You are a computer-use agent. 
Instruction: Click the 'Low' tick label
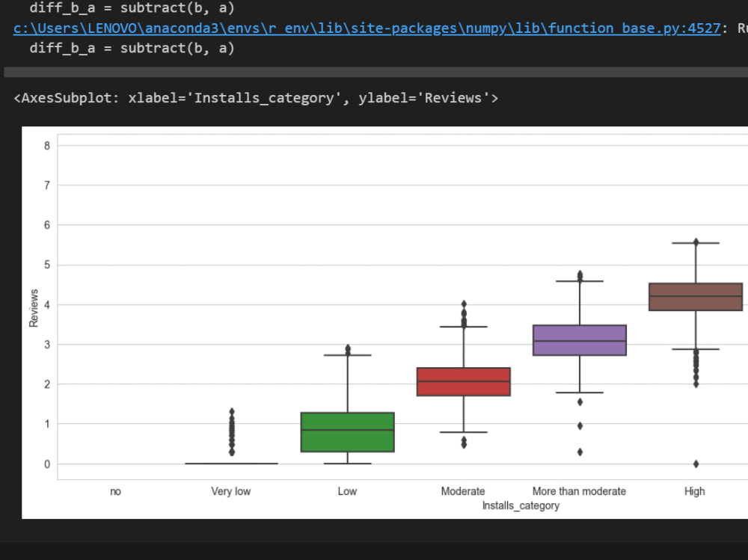(346, 491)
